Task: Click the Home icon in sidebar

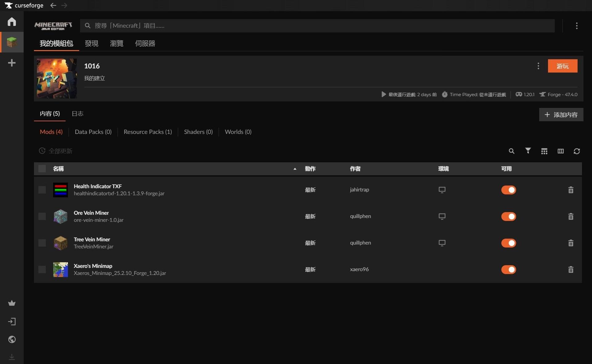Action: pyautogui.click(x=12, y=22)
